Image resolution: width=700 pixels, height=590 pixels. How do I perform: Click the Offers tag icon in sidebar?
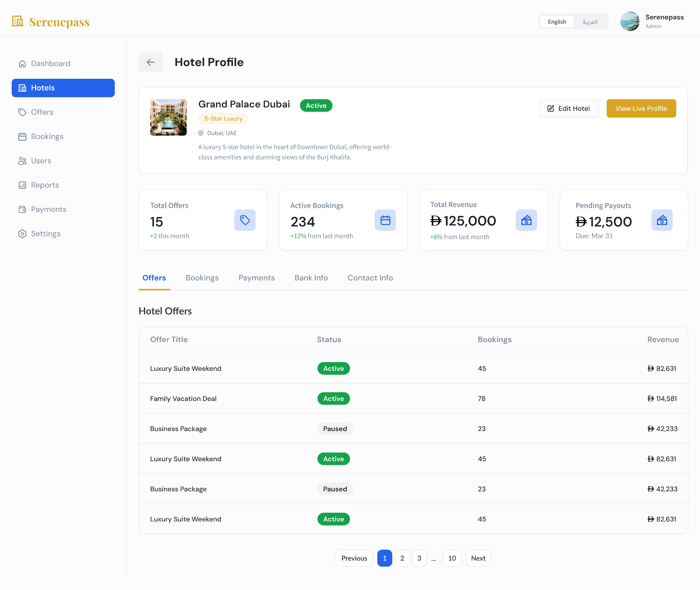pyautogui.click(x=22, y=112)
